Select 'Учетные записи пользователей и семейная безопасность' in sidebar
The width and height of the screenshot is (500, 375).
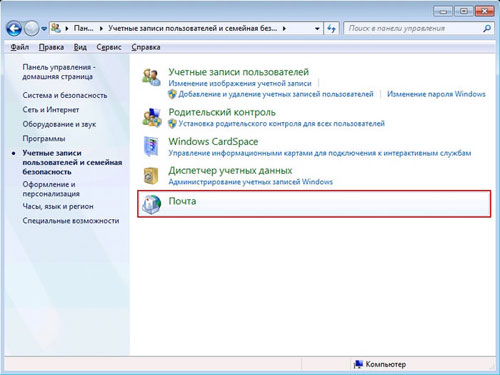coord(72,162)
